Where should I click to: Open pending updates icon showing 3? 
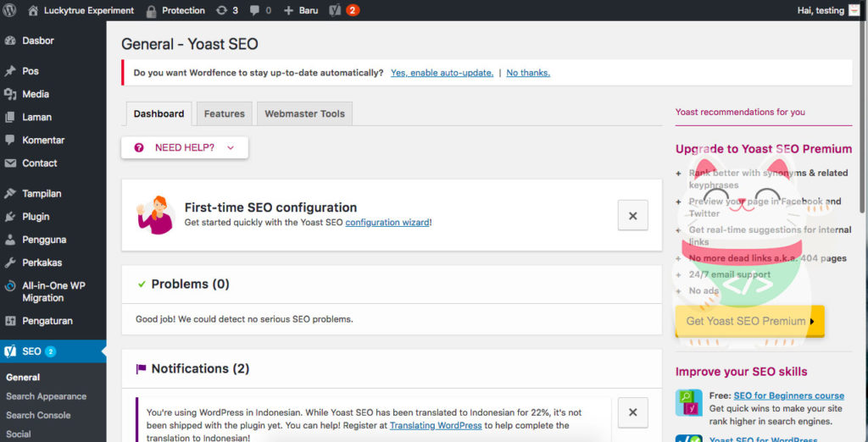(x=227, y=10)
